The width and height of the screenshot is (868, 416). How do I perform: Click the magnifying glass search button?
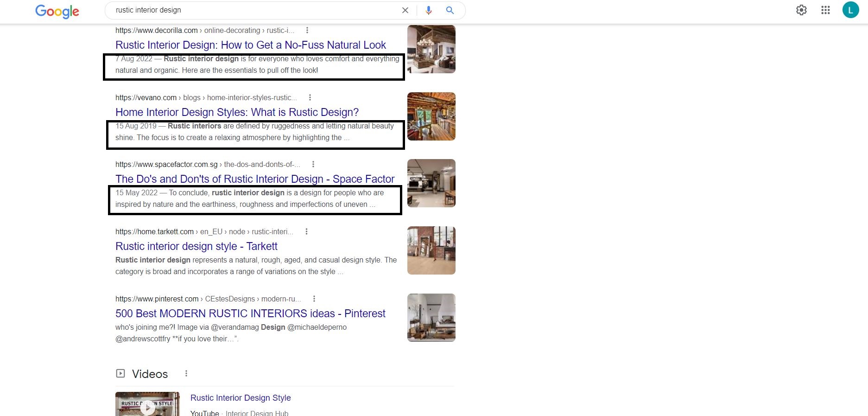coord(450,10)
